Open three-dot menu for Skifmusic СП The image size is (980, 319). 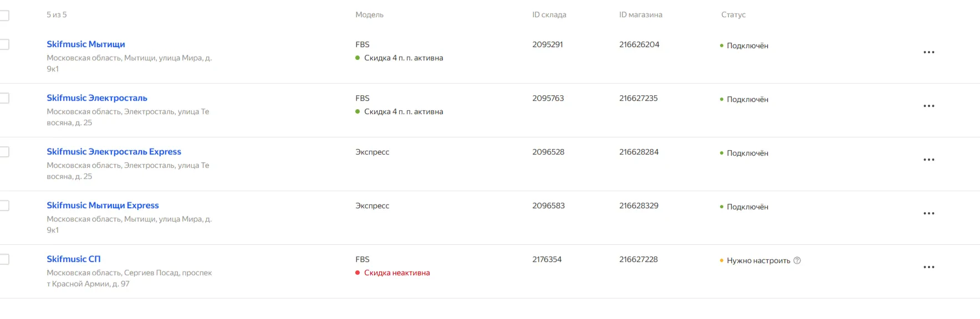pos(928,267)
